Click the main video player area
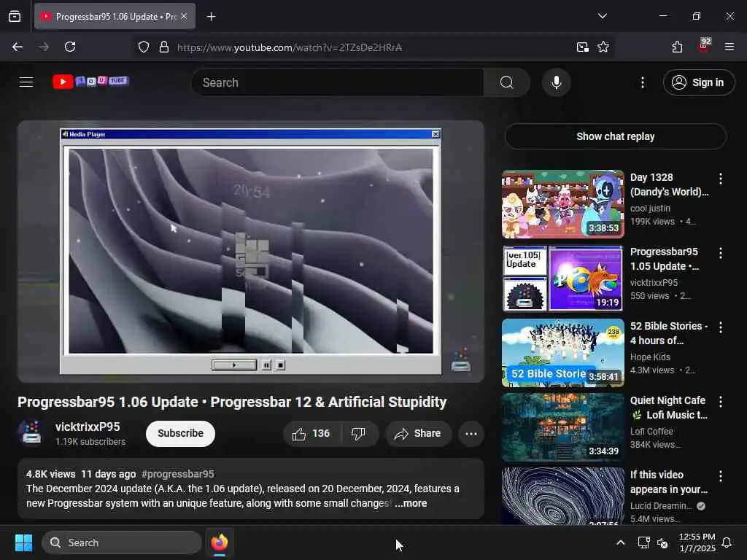 251,252
